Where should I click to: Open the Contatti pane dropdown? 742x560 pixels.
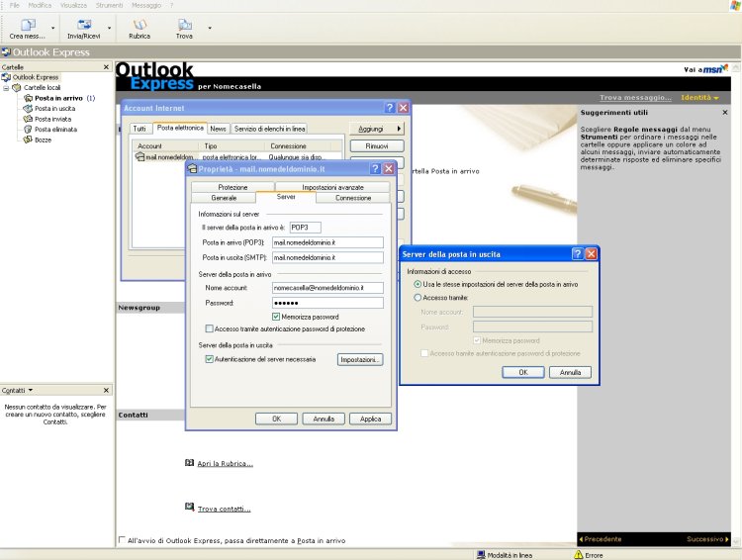click(31, 390)
